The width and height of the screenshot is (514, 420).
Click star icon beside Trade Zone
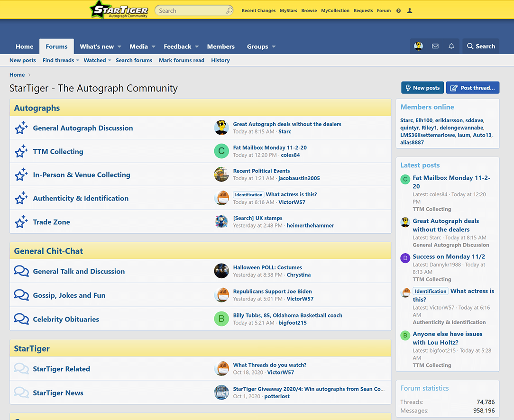21,222
